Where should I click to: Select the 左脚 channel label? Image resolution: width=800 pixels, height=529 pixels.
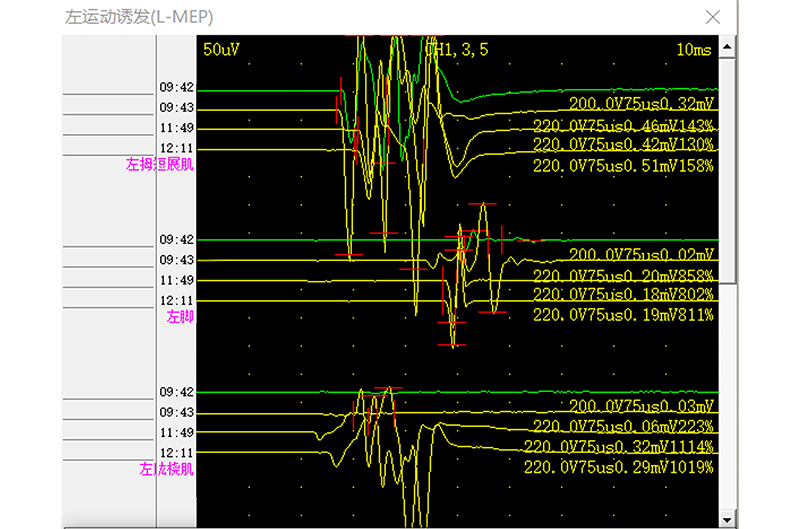180,316
